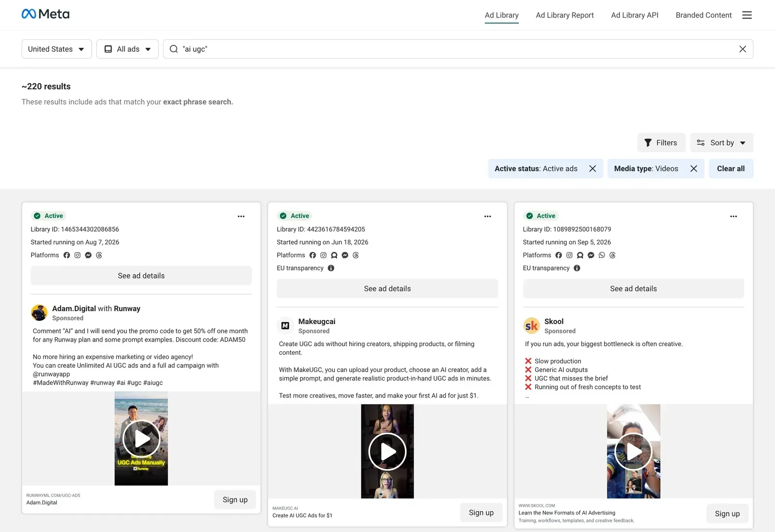This screenshot has height=532, width=775.
Task: Click EU transparency info icon on Skool ad
Action: 577,268
